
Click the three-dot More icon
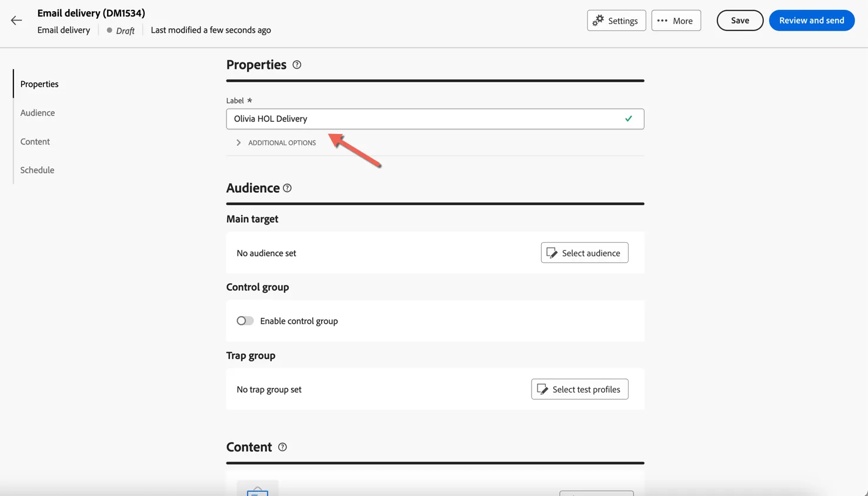(662, 21)
